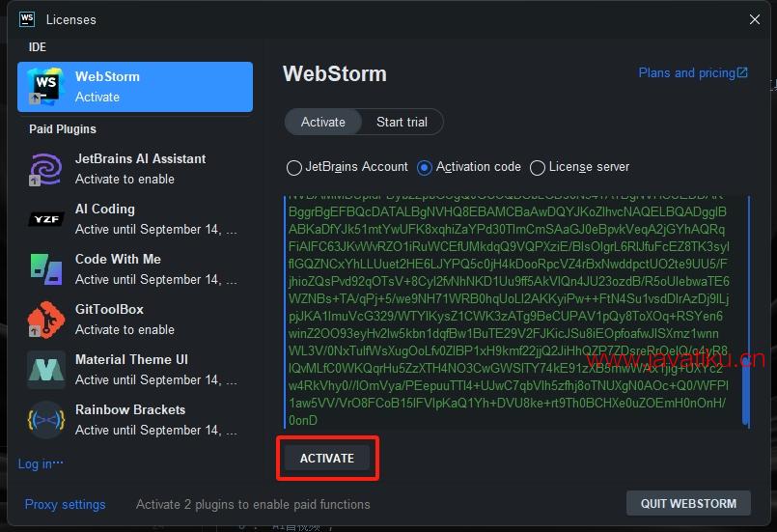This screenshot has width=777, height=532.
Task: Select the License server radio option
Action: pos(538,167)
